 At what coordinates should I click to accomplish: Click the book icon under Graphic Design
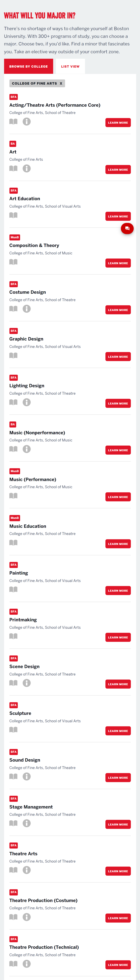coord(13,356)
